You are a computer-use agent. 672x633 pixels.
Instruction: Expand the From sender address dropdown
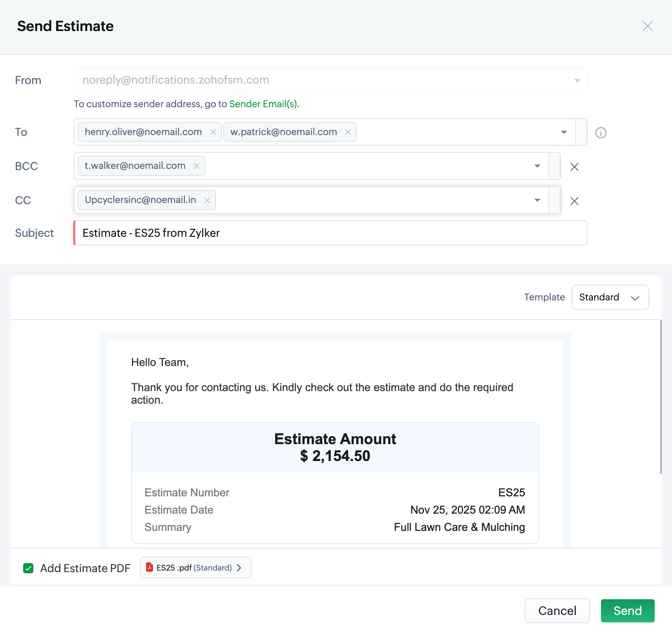[577, 80]
